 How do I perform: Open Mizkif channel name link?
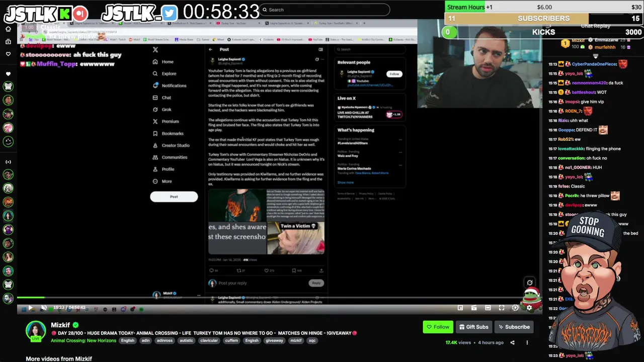[61, 325]
